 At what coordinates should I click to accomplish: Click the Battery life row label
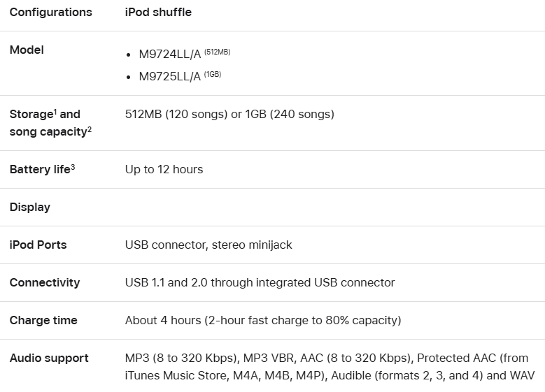[x=39, y=169]
